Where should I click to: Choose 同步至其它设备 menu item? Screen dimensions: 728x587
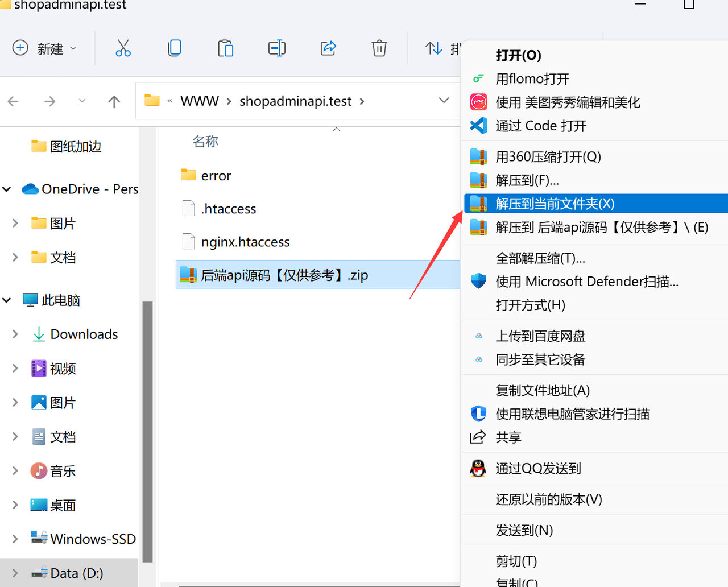[594, 359]
